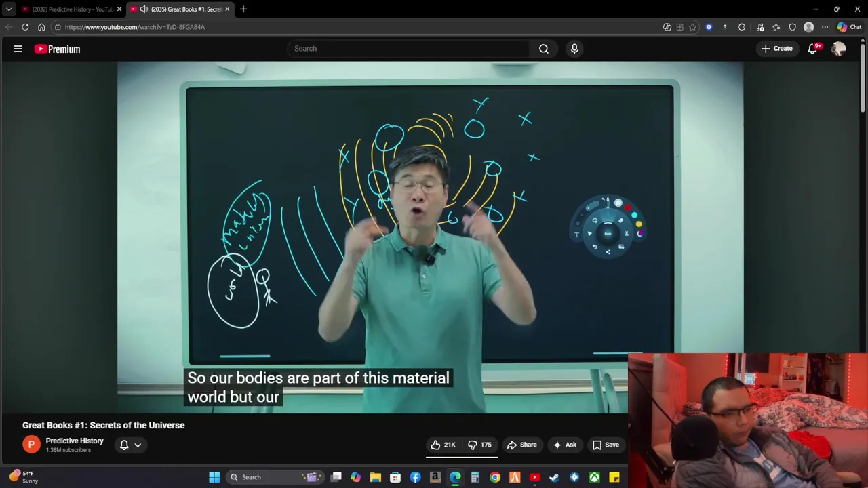The width and height of the screenshot is (868, 488).
Task: Share this video
Action: pos(522,445)
